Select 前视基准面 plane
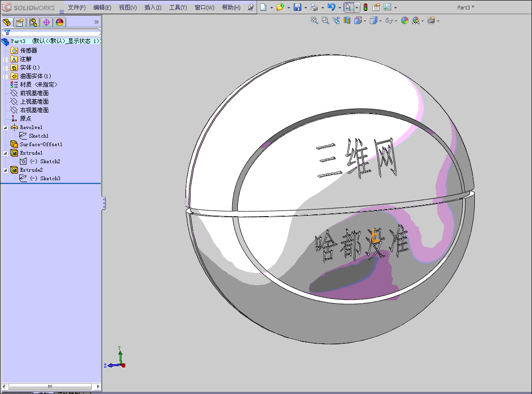Viewport: 532px width, 394px height. click(x=34, y=93)
